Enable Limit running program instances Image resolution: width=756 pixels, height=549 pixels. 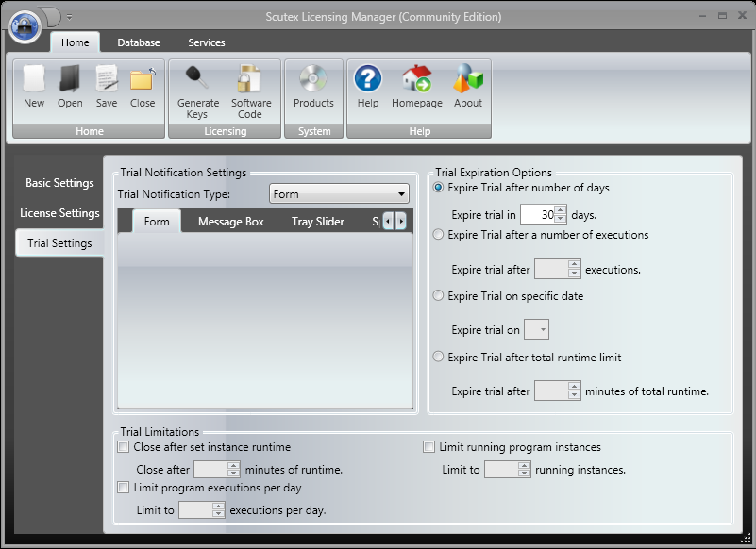[x=428, y=447]
